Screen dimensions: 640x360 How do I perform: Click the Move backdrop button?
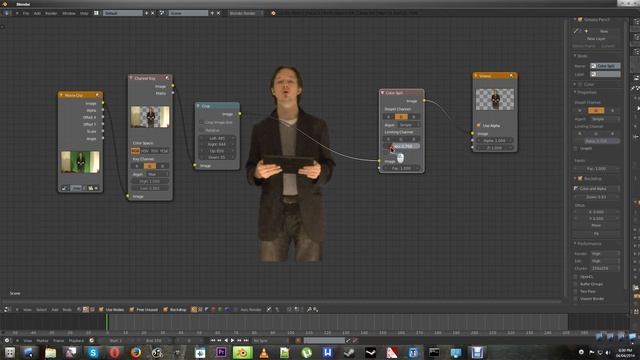pos(596,225)
